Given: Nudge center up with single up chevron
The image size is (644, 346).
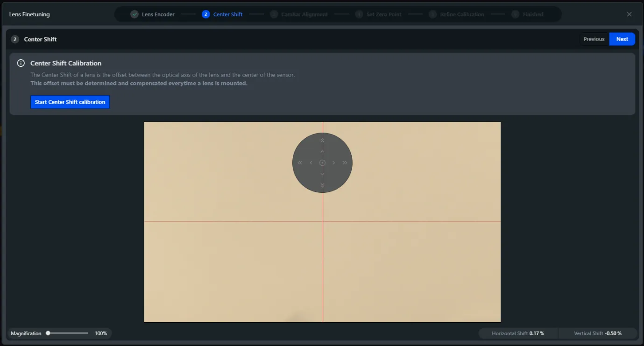Looking at the screenshot, I should 322,151.
